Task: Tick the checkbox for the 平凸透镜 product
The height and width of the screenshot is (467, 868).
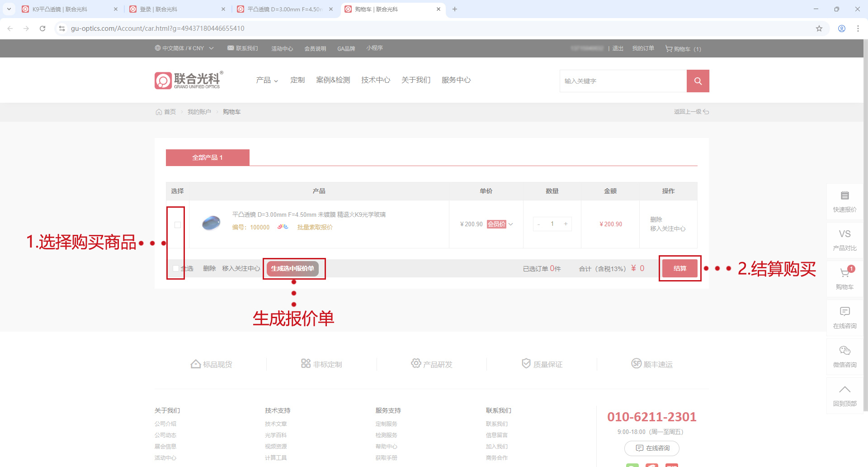Action: [x=178, y=225]
